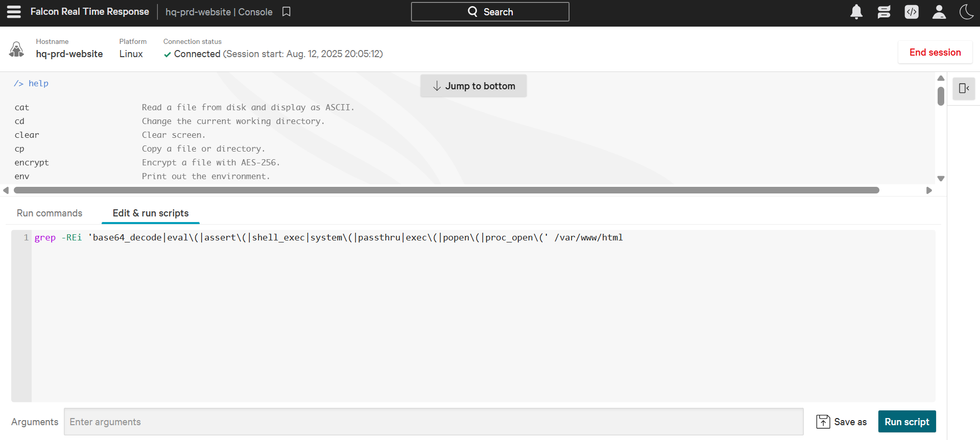This screenshot has height=440, width=980.
Task: Open the hamburger navigation menu
Action: pos(14,12)
